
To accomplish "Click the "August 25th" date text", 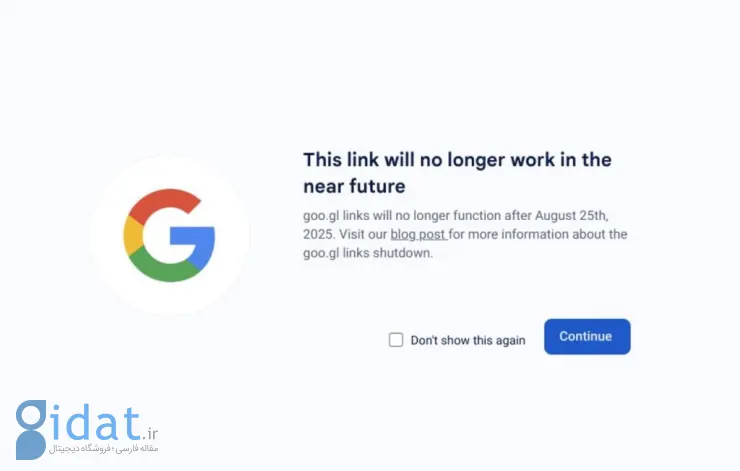I will pos(571,215).
